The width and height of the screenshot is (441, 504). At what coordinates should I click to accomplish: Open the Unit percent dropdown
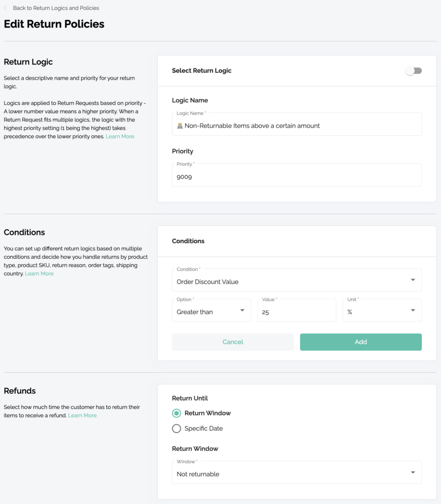click(412, 311)
